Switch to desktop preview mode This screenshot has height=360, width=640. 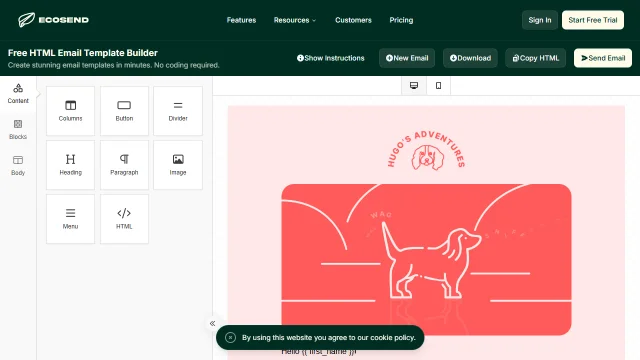tap(414, 86)
